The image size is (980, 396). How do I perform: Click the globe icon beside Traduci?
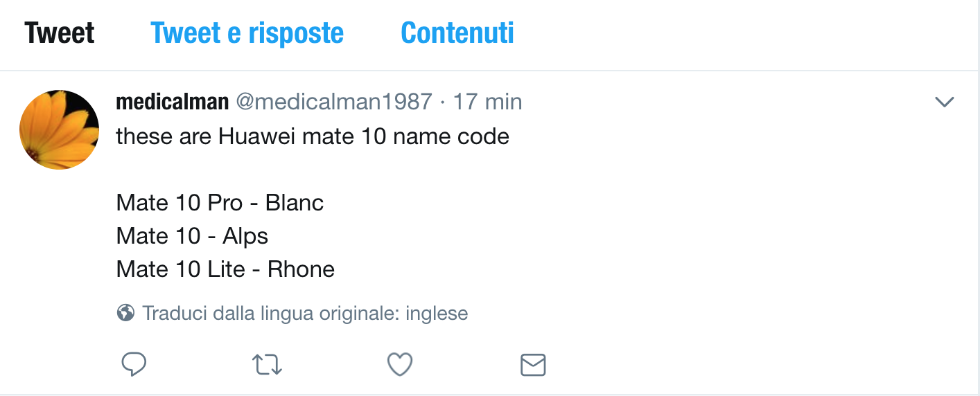125,314
